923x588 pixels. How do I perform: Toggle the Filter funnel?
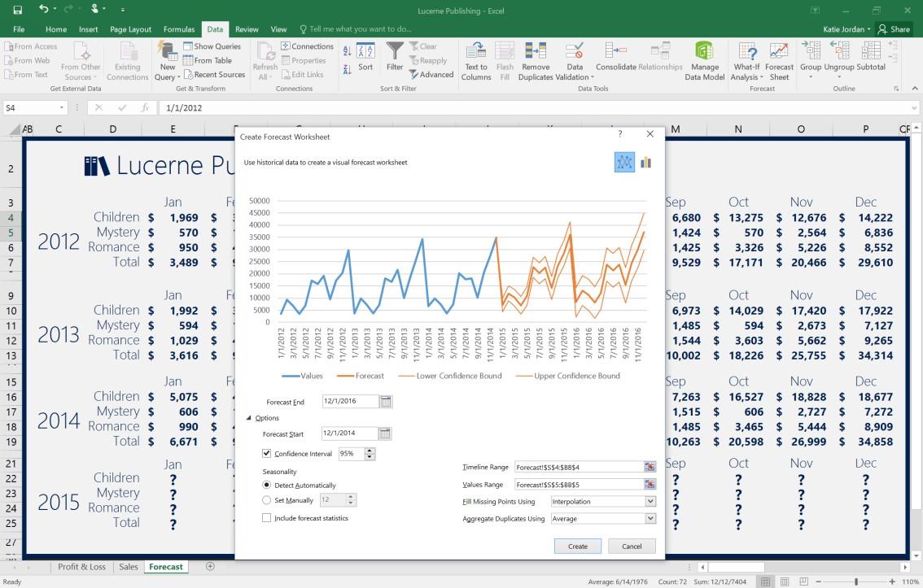[395, 57]
